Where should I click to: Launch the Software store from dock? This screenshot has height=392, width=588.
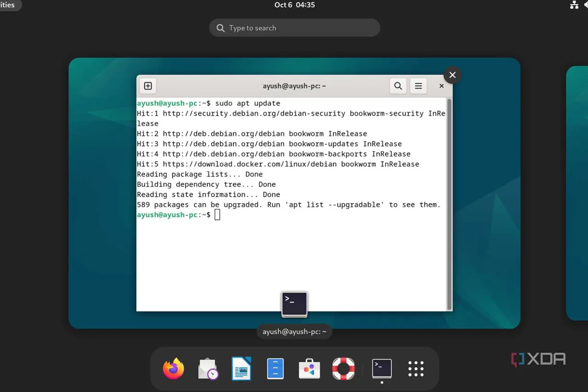point(309,369)
